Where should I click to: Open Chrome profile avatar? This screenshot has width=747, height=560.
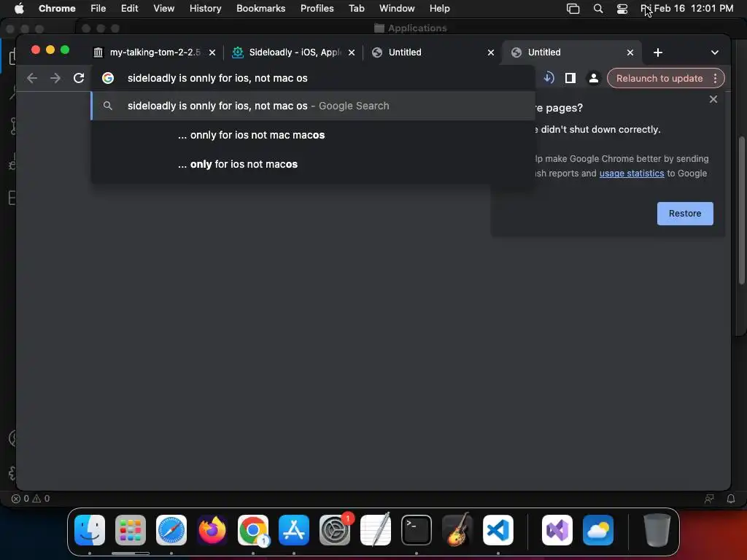click(594, 78)
